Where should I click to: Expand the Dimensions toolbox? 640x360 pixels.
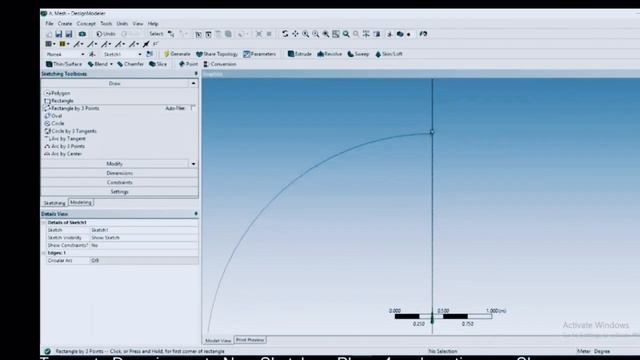120,173
